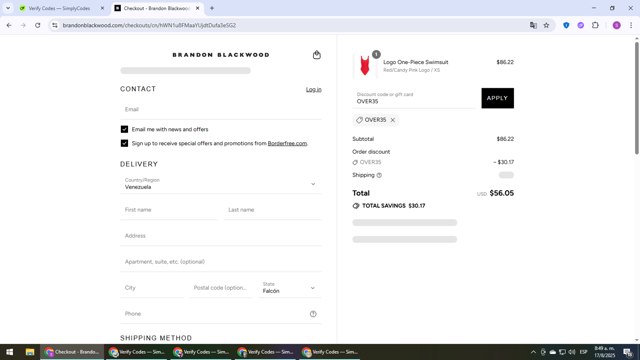Open the notification center icon
The width and height of the screenshot is (640, 360).
(x=628, y=352)
